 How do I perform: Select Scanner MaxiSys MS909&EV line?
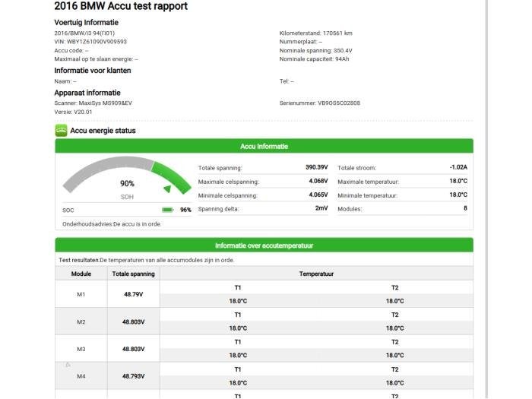[x=93, y=103]
